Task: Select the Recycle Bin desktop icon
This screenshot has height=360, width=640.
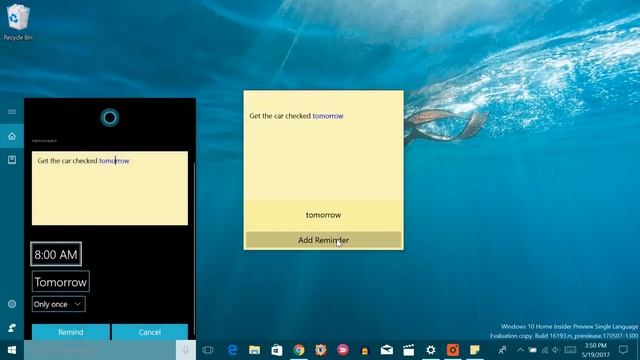Action: pyautogui.click(x=18, y=22)
